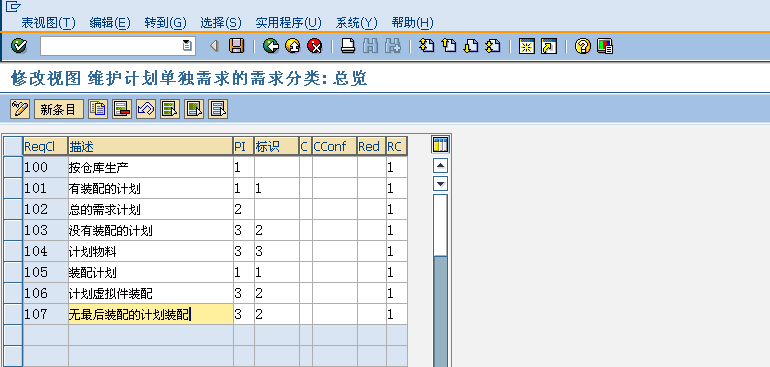Click the Red column header

pos(372,146)
